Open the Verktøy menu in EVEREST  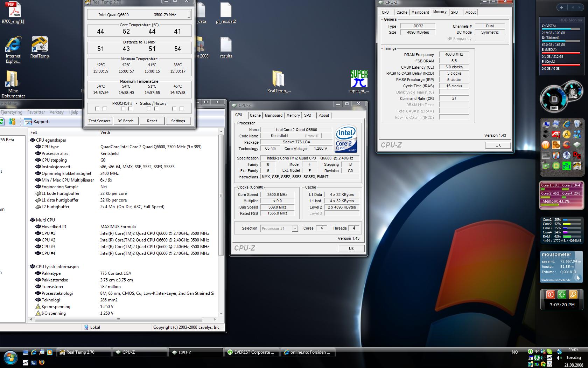[57, 112]
